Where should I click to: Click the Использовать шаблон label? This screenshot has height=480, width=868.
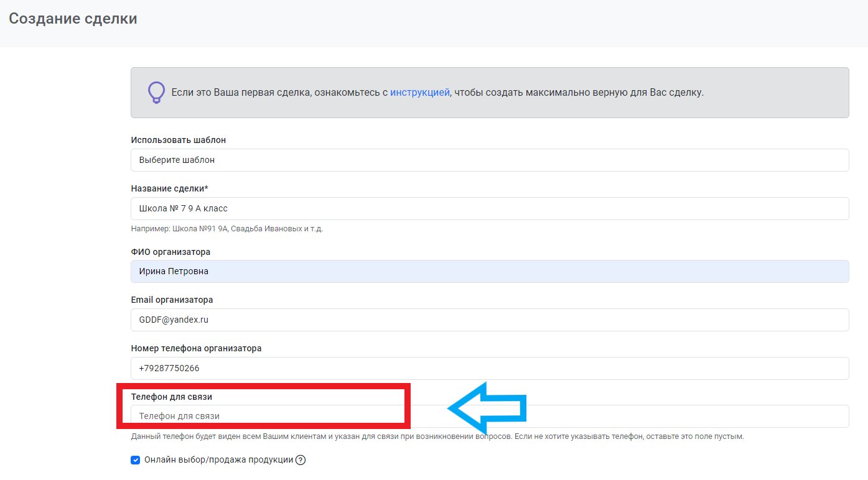[179, 140]
